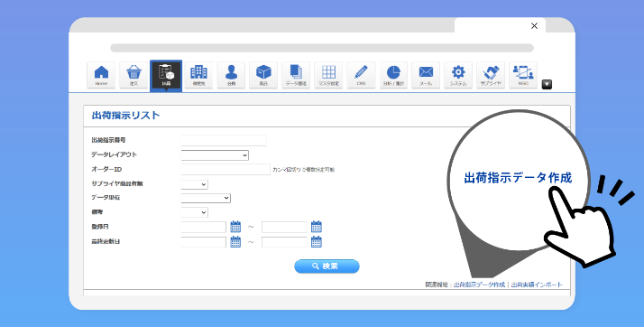Open the person silhouette members icon
Image resolution: width=644 pixels, height=327 pixels.
231,75
